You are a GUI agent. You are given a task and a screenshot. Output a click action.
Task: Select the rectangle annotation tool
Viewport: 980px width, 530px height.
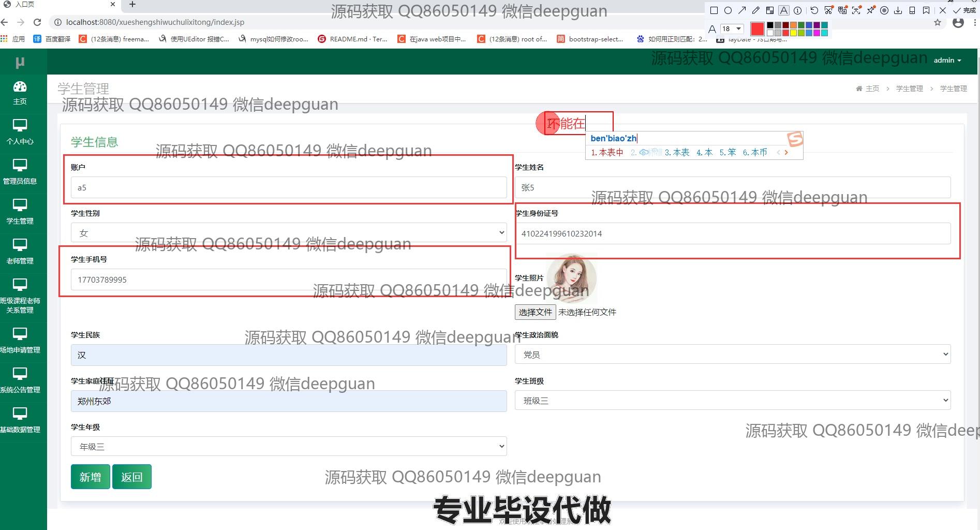point(714,10)
